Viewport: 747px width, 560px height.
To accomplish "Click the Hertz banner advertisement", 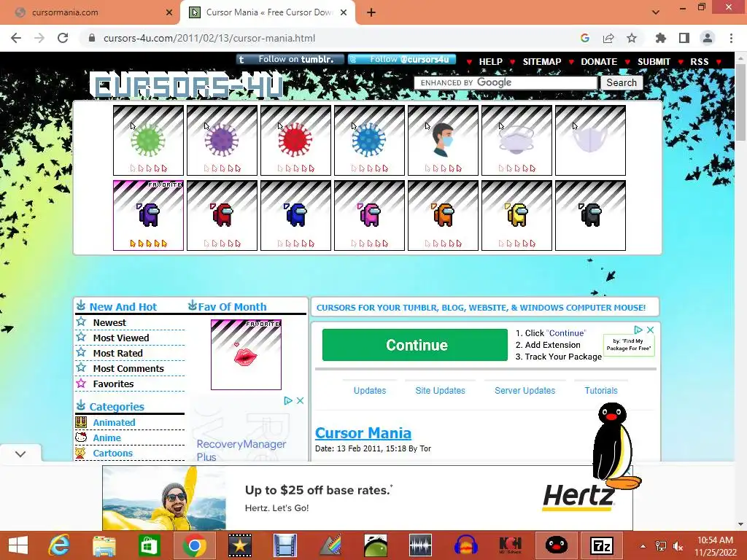I will tap(368, 498).
